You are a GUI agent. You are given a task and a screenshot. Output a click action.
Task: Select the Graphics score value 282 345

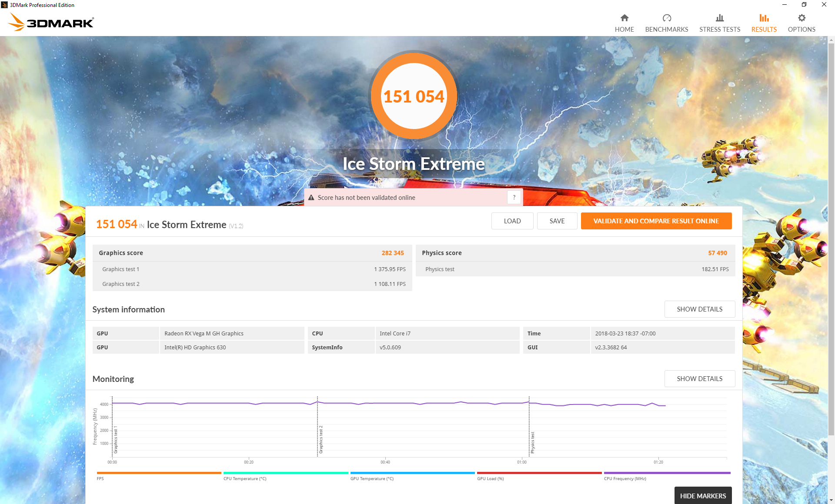pos(393,253)
